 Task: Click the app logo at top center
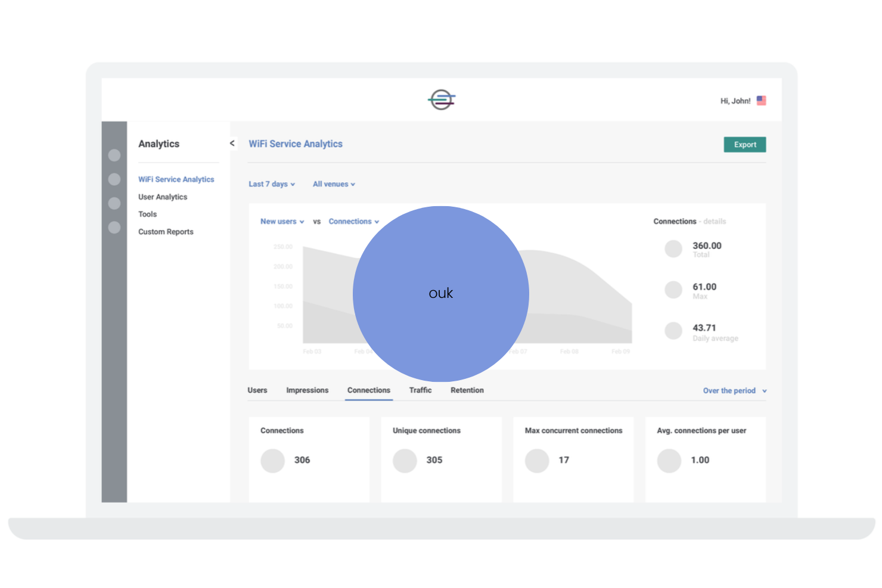(441, 99)
